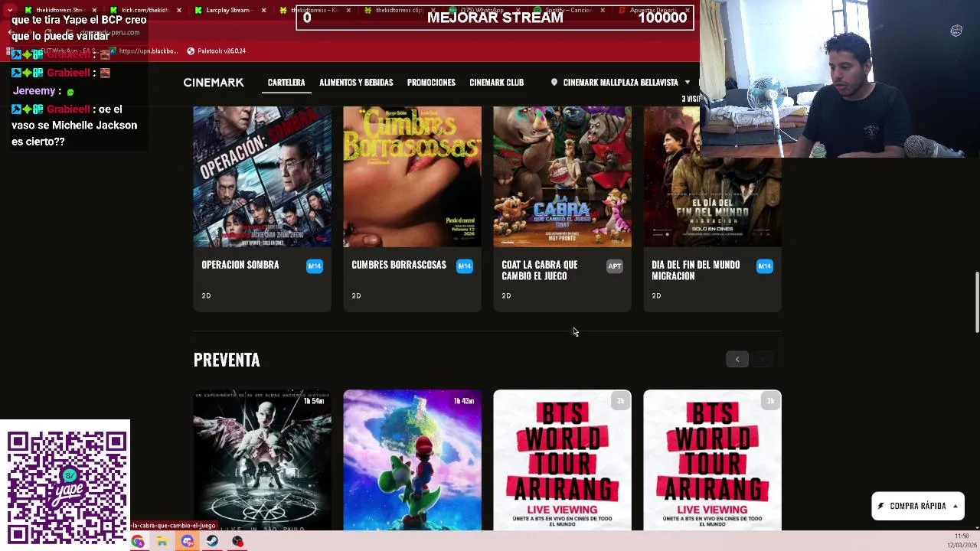Open File Explorer from the taskbar
This screenshot has width=980, height=551.
click(x=162, y=541)
